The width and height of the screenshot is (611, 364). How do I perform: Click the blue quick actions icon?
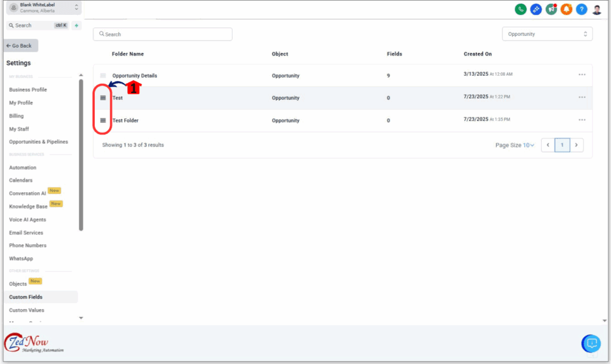click(x=536, y=9)
